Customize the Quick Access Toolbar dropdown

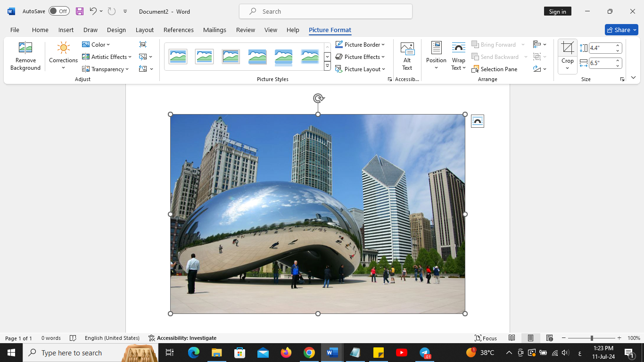pos(125,11)
